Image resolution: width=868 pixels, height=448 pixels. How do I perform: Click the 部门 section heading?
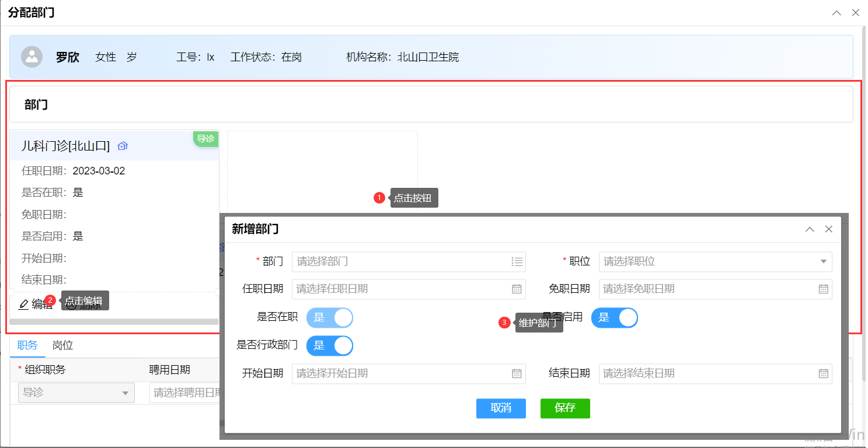[x=36, y=104]
